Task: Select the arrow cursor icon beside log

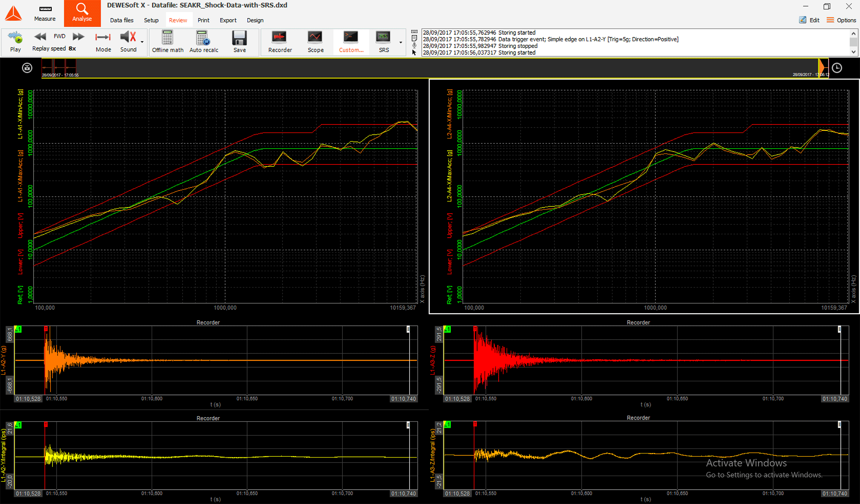Action: 414,53
